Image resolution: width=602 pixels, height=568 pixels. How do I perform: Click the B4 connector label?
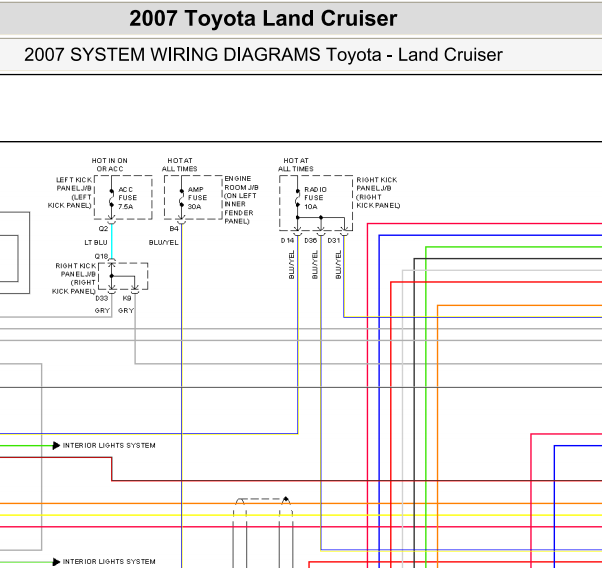174,229
